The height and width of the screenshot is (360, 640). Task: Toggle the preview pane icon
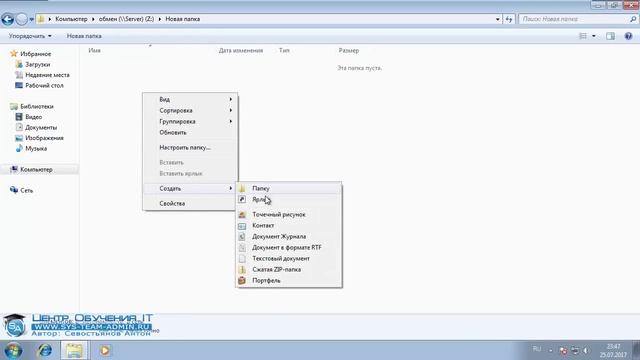coord(610,36)
